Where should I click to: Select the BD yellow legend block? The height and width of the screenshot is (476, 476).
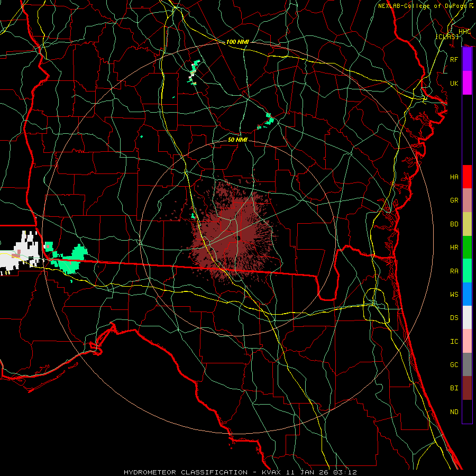point(467,224)
